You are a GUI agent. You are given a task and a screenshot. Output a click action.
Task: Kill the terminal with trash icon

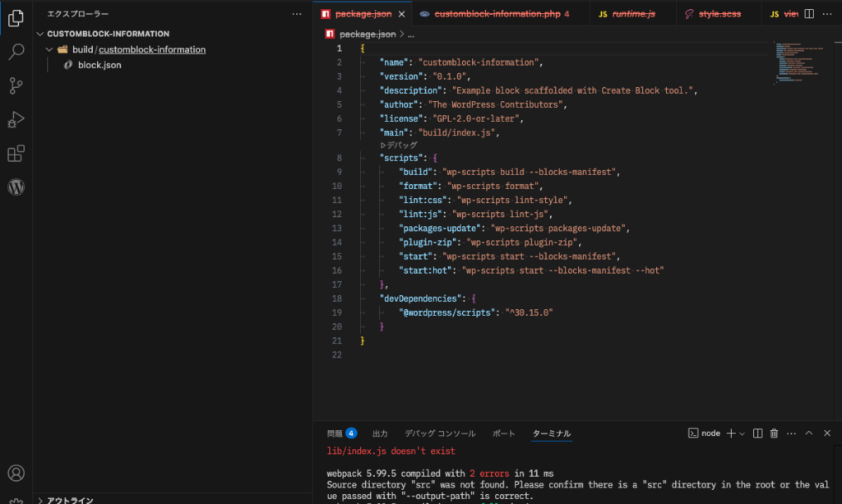(x=774, y=433)
